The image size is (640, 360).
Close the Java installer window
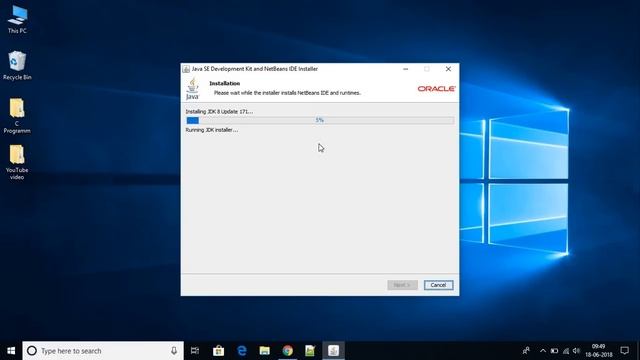448,69
